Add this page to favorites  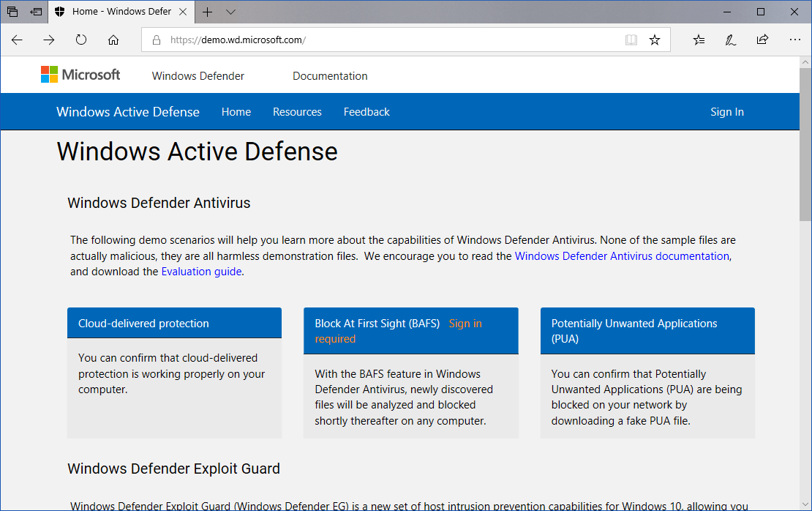coord(655,40)
